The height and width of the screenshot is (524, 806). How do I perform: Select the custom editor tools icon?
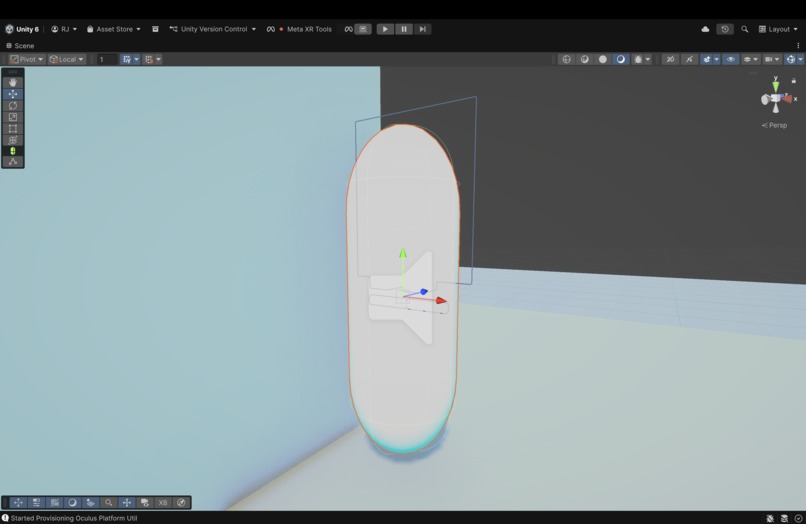point(13,162)
